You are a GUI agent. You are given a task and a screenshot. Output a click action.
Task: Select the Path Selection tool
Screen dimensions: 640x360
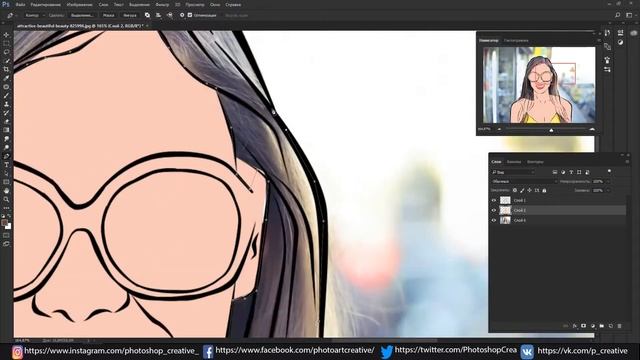(x=6, y=173)
